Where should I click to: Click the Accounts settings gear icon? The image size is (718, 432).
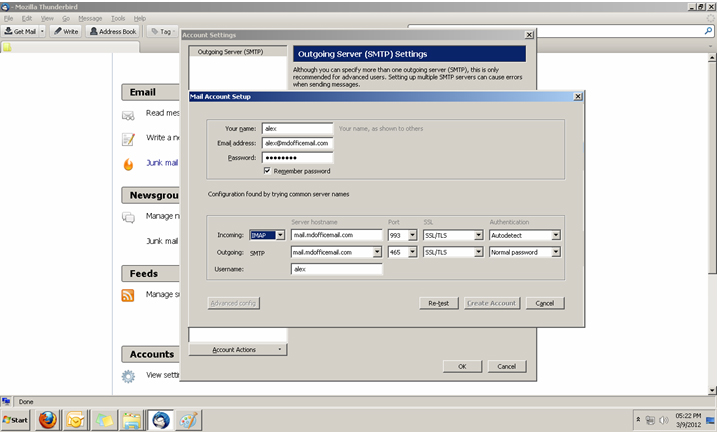point(128,376)
